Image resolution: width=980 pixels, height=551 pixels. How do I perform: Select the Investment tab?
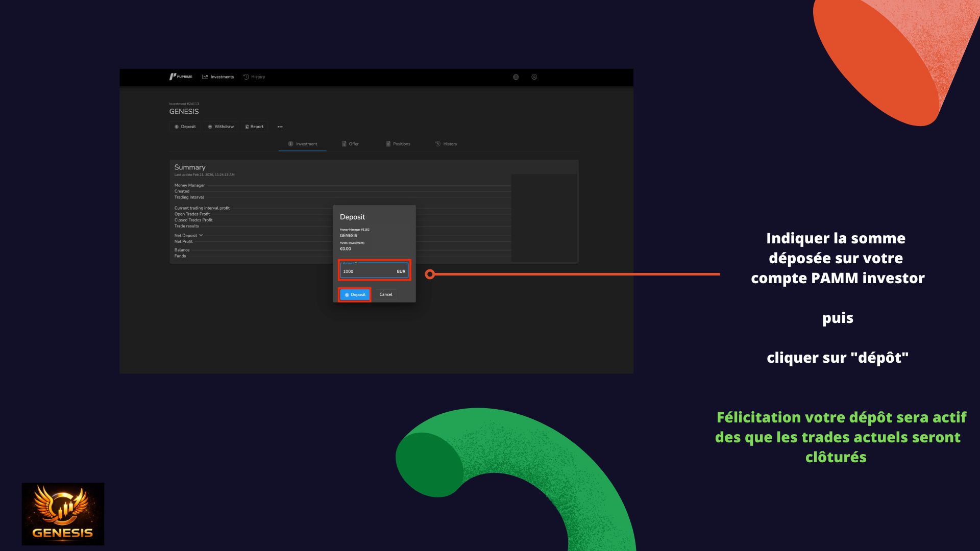click(x=303, y=144)
